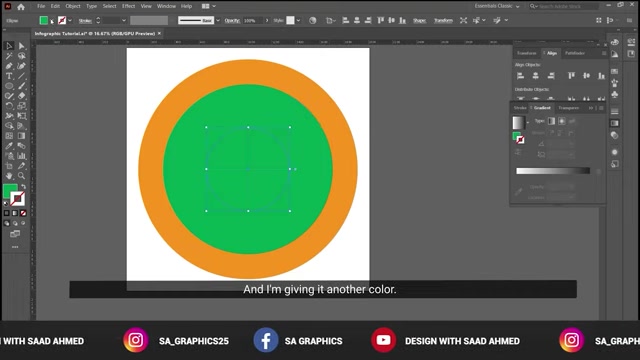Select the Type tool
The height and width of the screenshot is (360, 640).
(x=9, y=76)
